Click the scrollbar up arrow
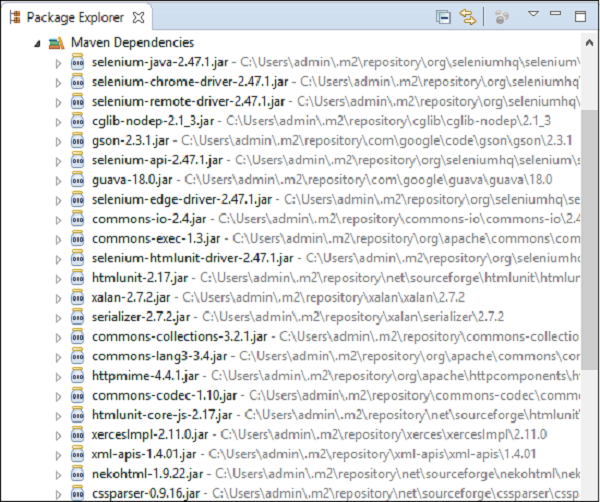 [x=589, y=43]
